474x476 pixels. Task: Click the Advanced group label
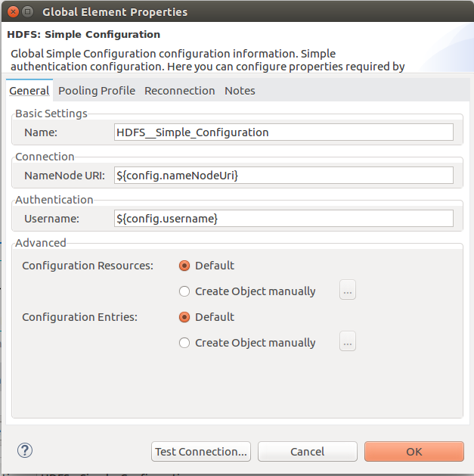pyautogui.click(x=40, y=243)
